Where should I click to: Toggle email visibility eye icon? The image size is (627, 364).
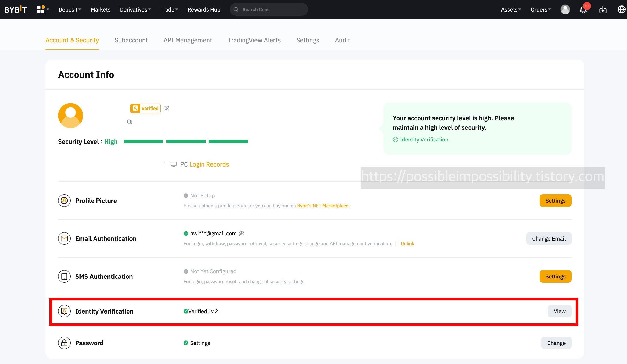(242, 233)
